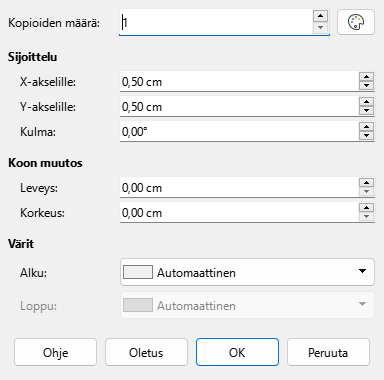Click the Korkeus label
The height and width of the screenshot is (380, 384).
click(42, 213)
